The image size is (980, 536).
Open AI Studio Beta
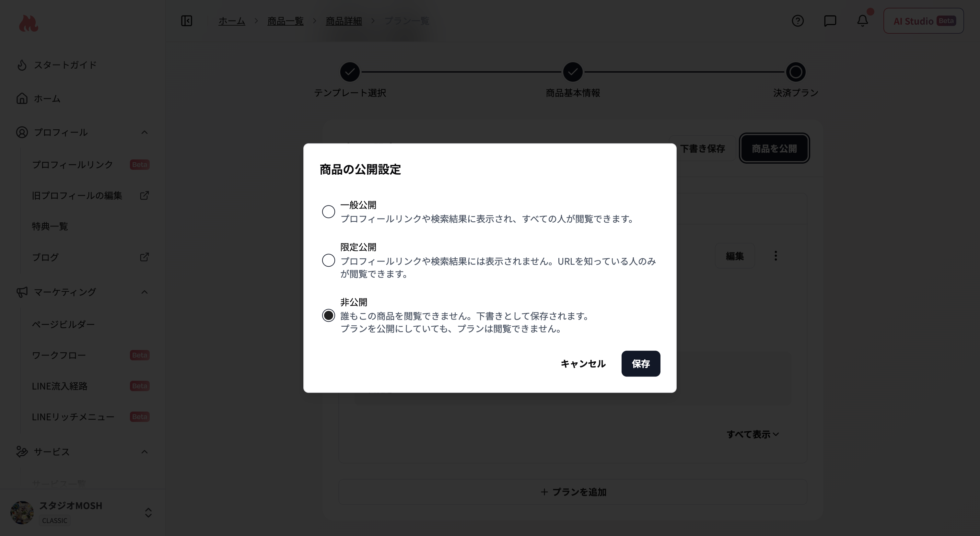click(923, 21)
